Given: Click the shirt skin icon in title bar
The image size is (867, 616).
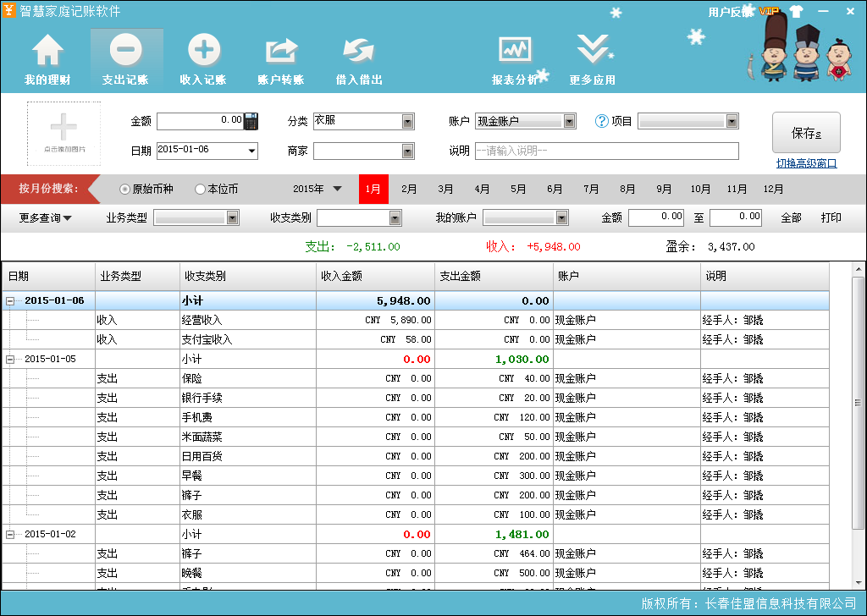Looking at the screenshot, I should click(x=796, y=11).
